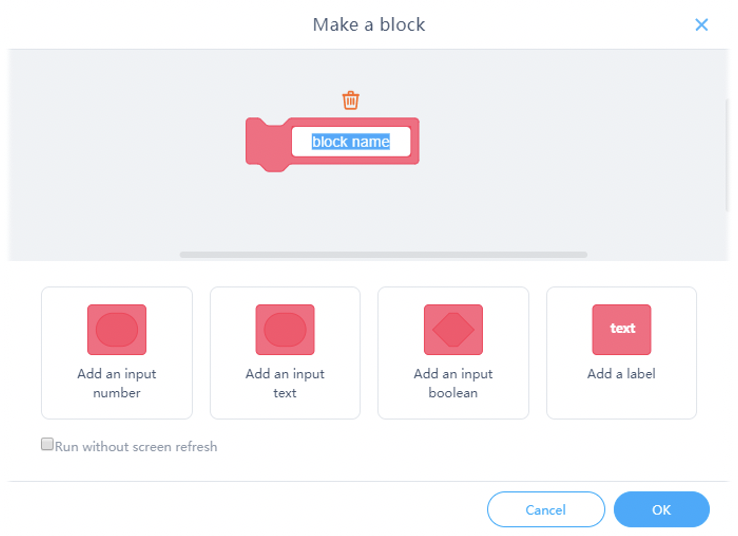
Task: Select 'Add an input number' card
Action: 117,353
